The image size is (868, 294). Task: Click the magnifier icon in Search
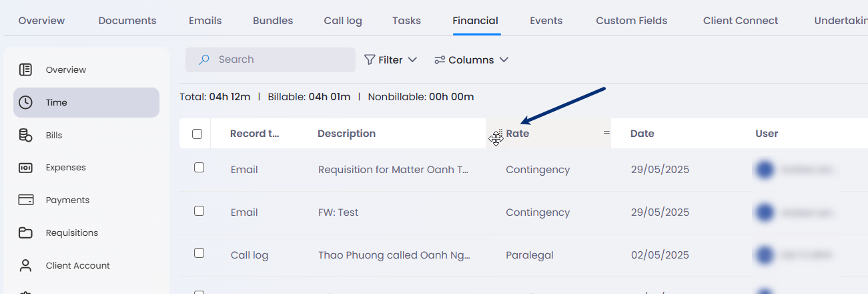[205, 59]
